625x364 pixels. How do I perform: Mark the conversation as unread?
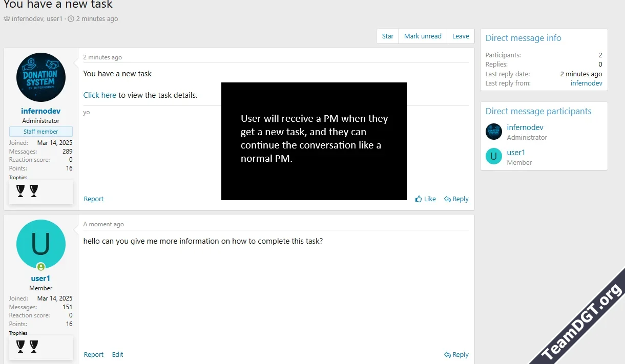coord(423,36)
